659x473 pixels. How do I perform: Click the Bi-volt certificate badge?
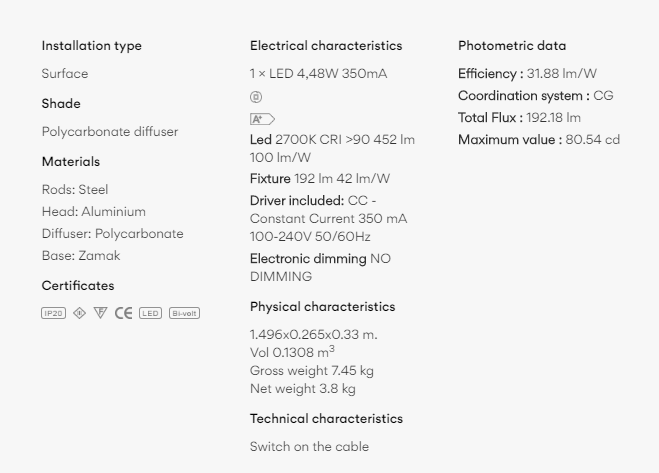[184, 313]
